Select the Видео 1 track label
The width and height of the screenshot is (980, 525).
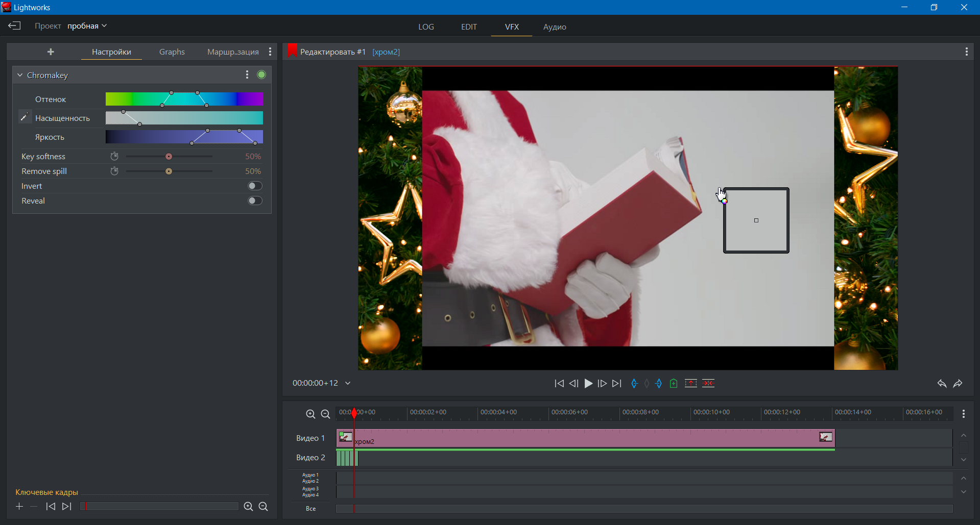click(310, 438)
